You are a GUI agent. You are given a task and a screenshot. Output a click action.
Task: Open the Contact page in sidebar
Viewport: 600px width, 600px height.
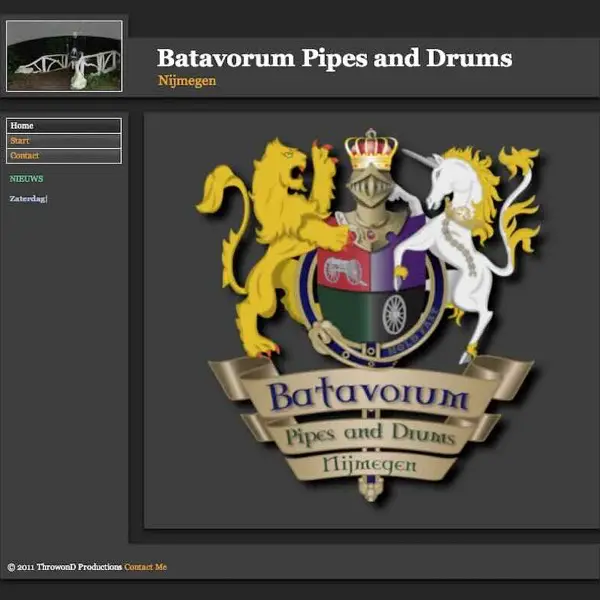click(x=64, y=156)
